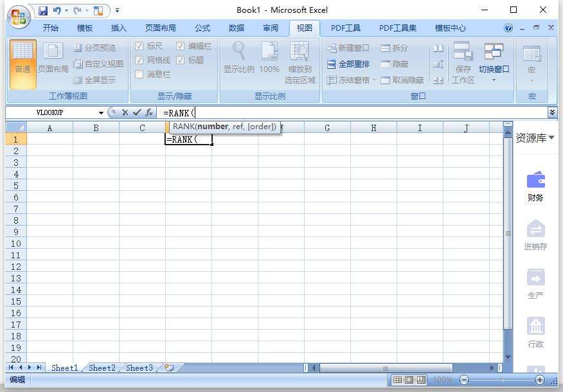Click 取消隐藏 unhide window

point(402,80)
